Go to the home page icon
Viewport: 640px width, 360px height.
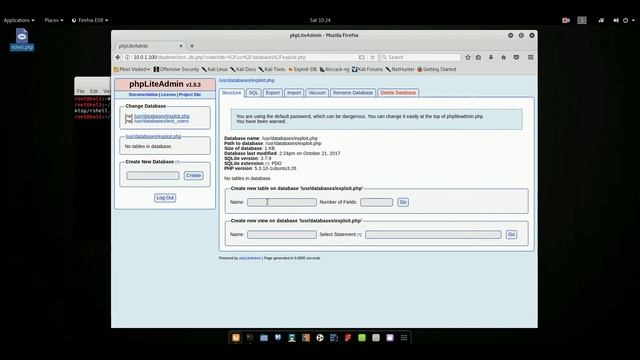pos(504,58)
